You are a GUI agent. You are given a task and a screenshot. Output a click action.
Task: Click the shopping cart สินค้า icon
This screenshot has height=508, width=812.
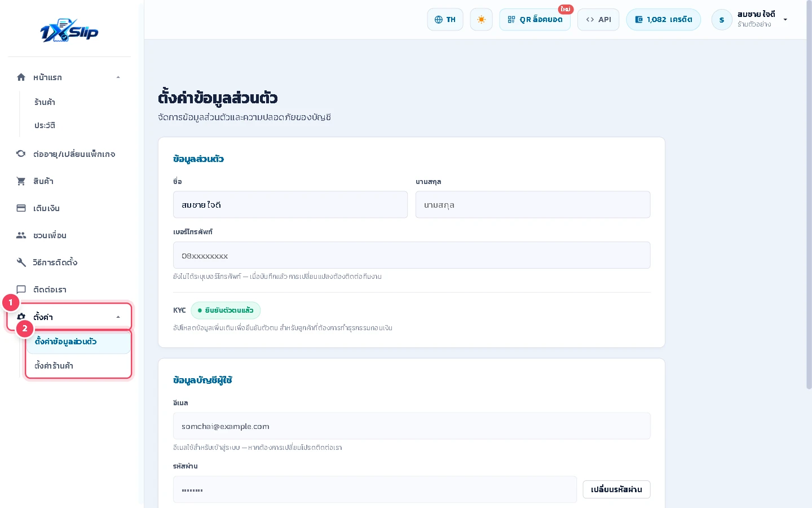click(x=21, y=181)
